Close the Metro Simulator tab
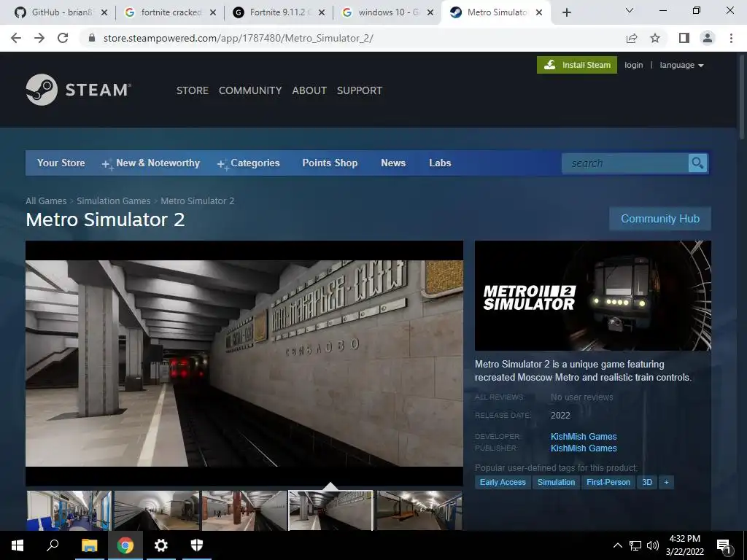Screen dimensions: 747x560 (x=539, y=12)
